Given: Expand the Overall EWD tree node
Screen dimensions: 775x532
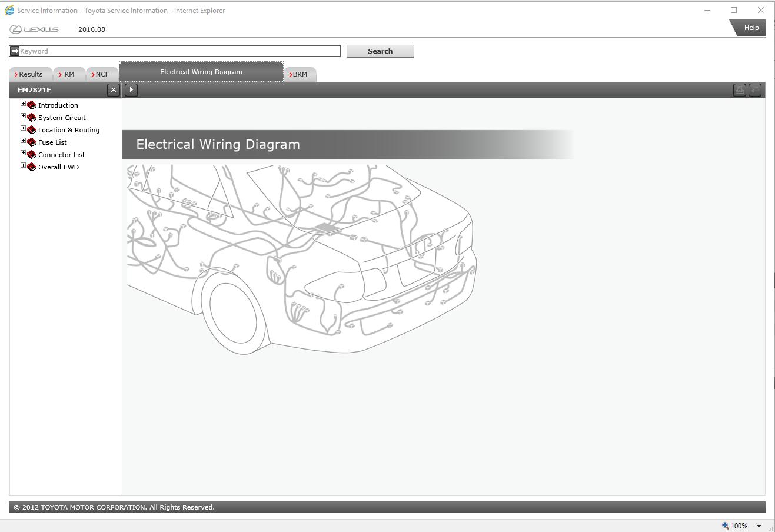Looking at the screenshot, I should pyautogui.click(x=24, y=165).
